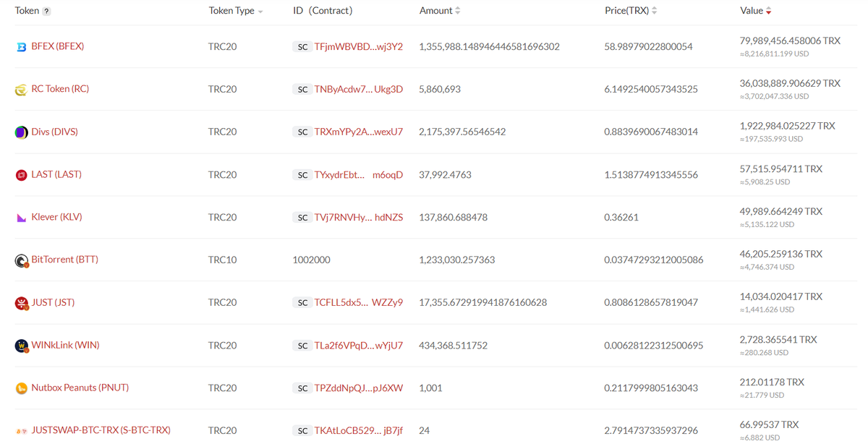The height and width of the screenshot is (444, 868).
Task: Open the Nutbox Peanuts (PNUT) link
Action: pos(80,388)
